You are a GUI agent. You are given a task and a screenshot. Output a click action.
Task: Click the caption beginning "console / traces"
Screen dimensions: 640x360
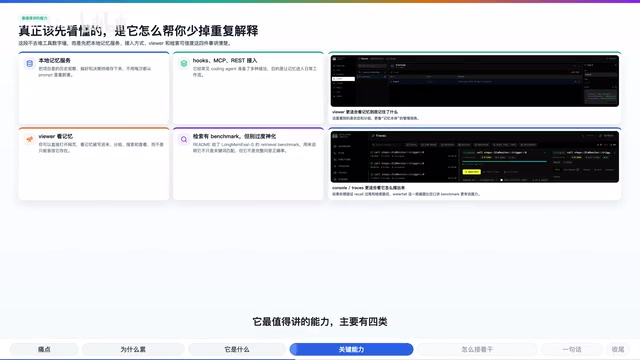(x=369, y=188)
